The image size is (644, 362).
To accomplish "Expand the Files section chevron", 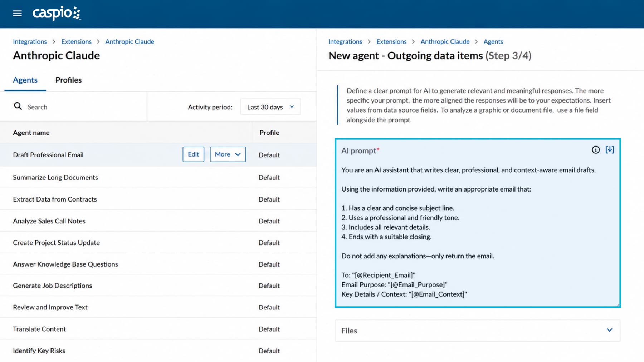I will 610,330.
